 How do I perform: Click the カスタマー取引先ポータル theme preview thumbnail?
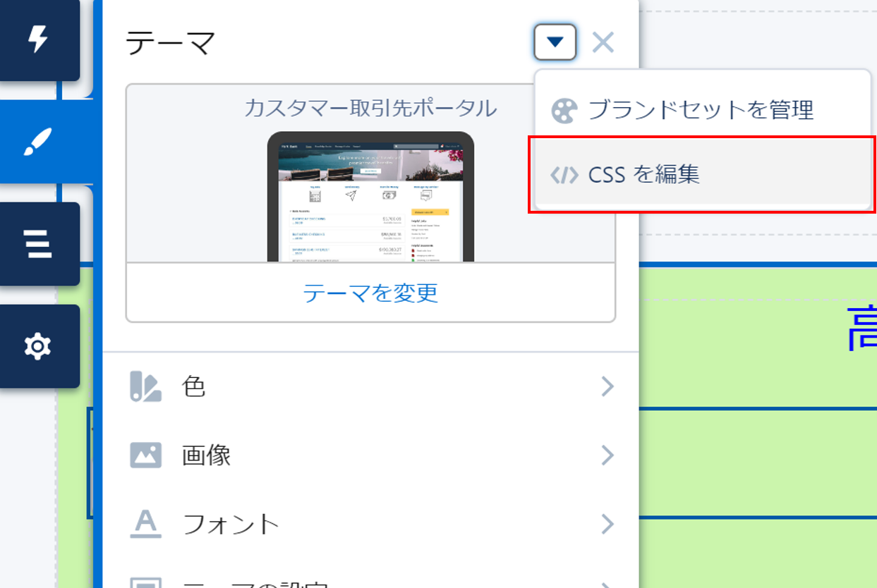(370, 196)
